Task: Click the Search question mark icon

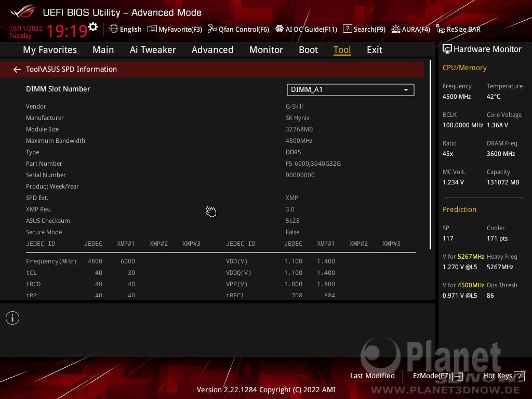Action: tap(348, 29)
